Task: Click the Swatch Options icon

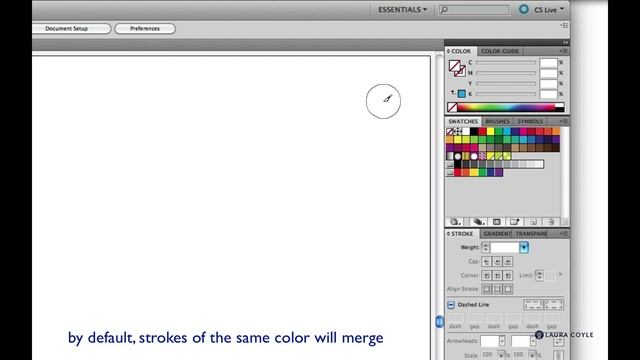Action: 497,222
